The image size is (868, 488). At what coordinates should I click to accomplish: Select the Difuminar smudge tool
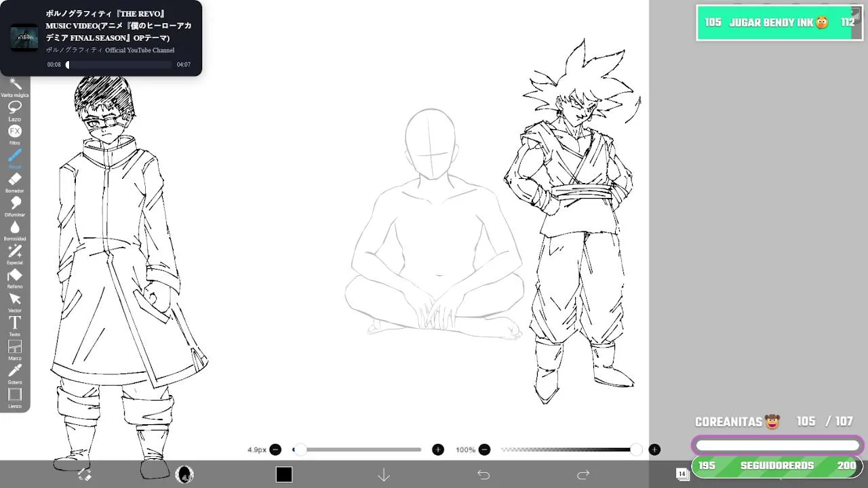point(15,206)
